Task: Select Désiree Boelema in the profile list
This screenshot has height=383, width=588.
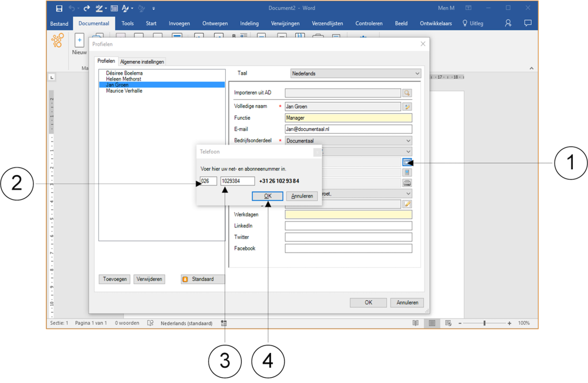Action: click(x=124, y=73)
